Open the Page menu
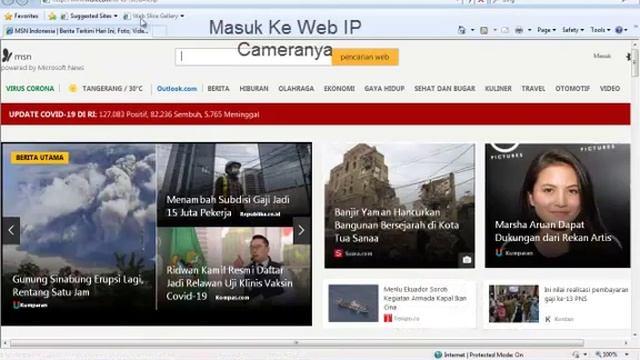This screenshot has width=640, height=360. 546,30
